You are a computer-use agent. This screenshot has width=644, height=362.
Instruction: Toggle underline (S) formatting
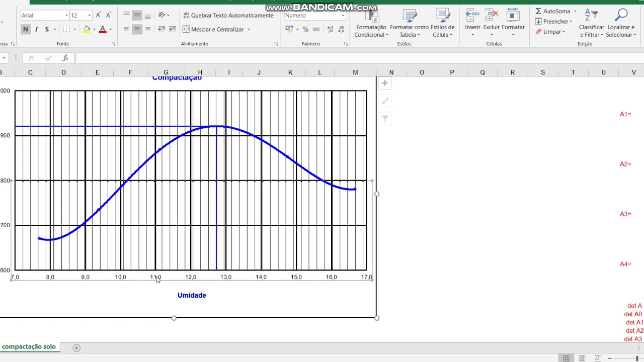tap(47, 30)
